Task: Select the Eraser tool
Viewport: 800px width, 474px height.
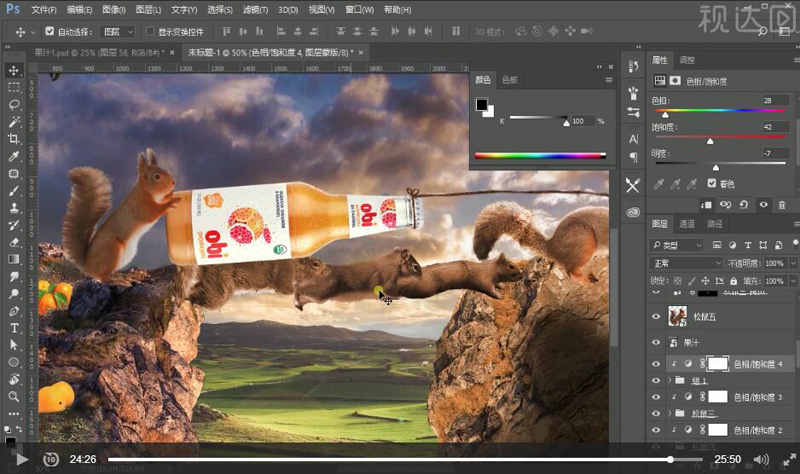Action: [14, 242]
